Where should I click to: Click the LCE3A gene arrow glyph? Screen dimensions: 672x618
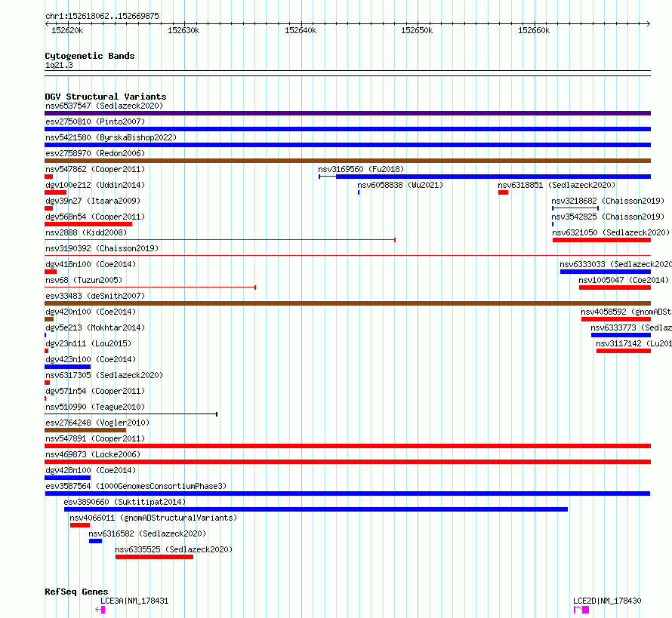click(x=100, y=610)
